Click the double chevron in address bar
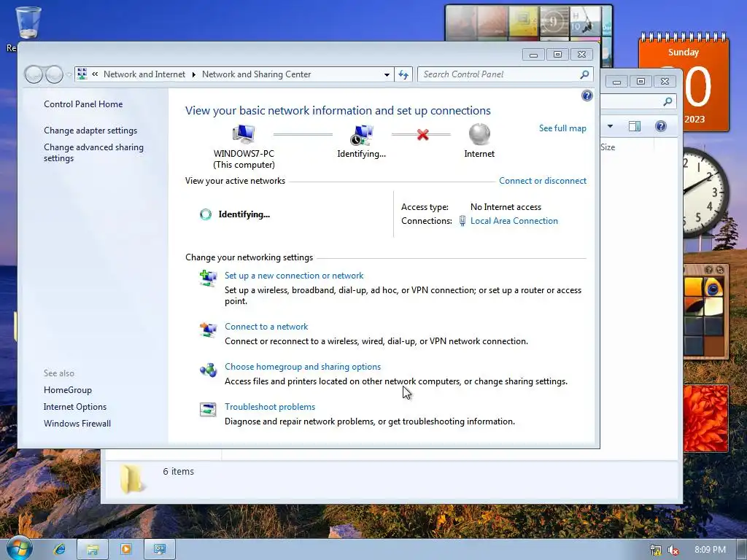 (95, 74)
